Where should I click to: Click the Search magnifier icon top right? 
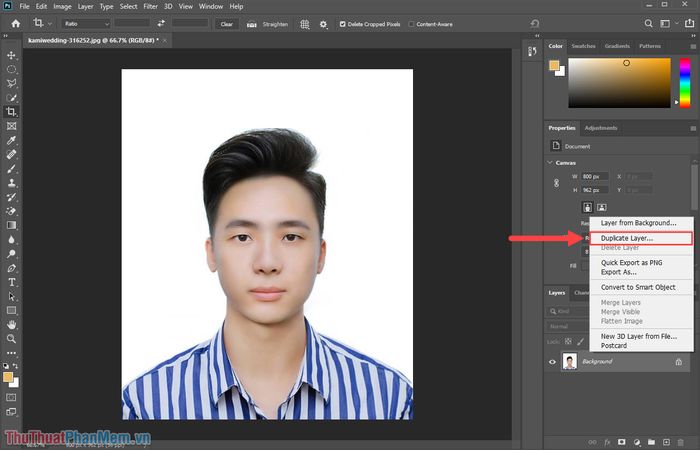pyautogui.click(x=648, y=24)
